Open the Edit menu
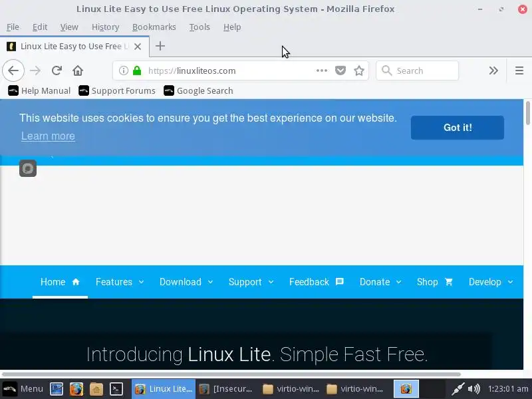This screenshot has width=532, height=399. (40, 27)
